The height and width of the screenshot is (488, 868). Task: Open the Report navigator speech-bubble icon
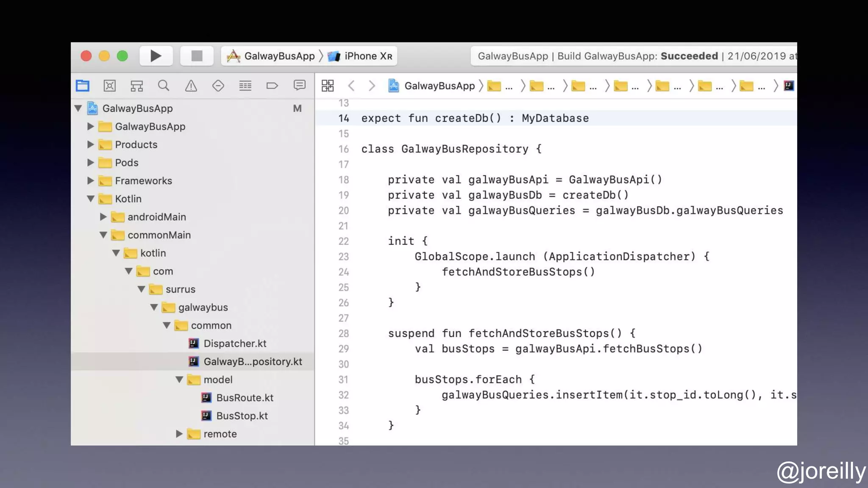click(x=299, y=86)
